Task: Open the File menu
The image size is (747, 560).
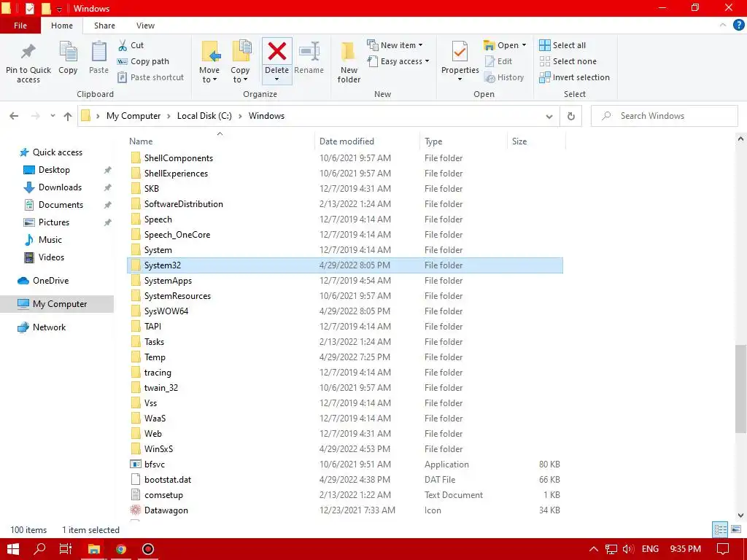Action: click(x=20, y=26)
